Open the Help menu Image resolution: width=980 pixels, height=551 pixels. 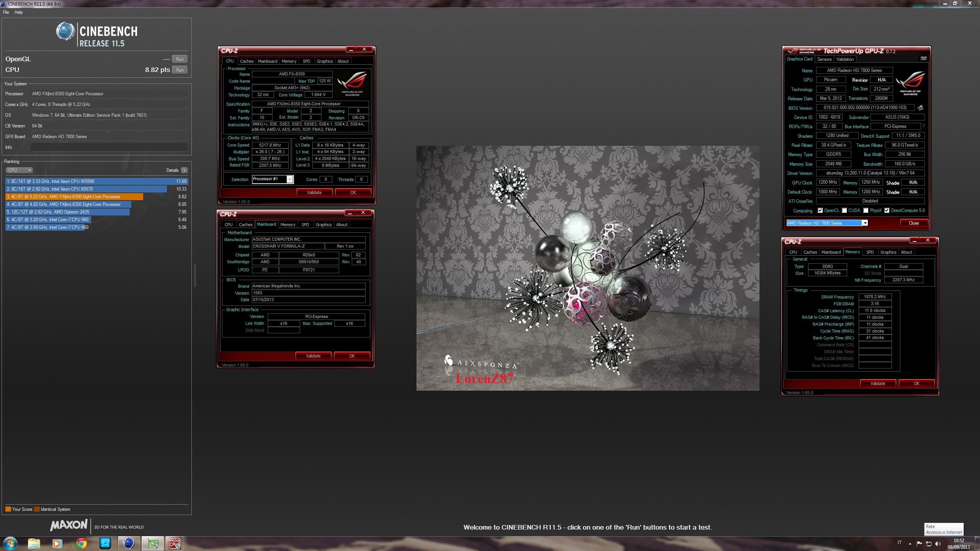coord(18,12)
